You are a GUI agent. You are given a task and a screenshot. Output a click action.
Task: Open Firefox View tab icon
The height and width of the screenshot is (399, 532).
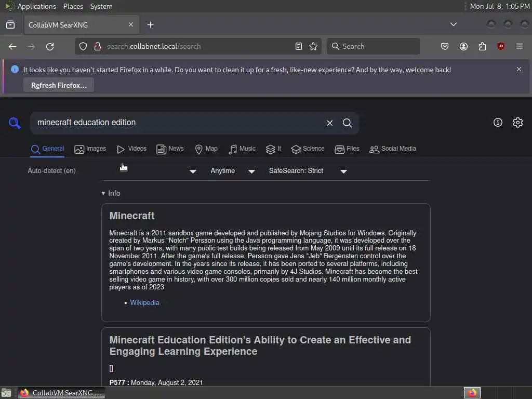[x=10, y=25]
